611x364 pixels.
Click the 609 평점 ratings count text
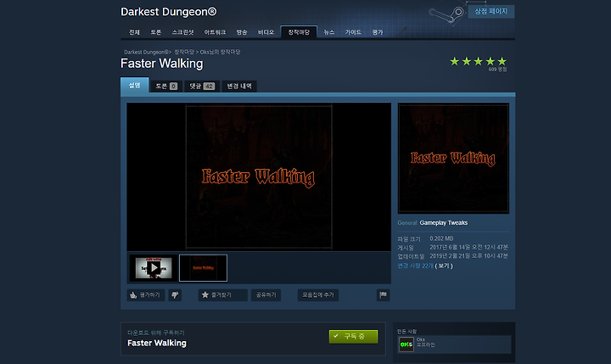[497, 70]
